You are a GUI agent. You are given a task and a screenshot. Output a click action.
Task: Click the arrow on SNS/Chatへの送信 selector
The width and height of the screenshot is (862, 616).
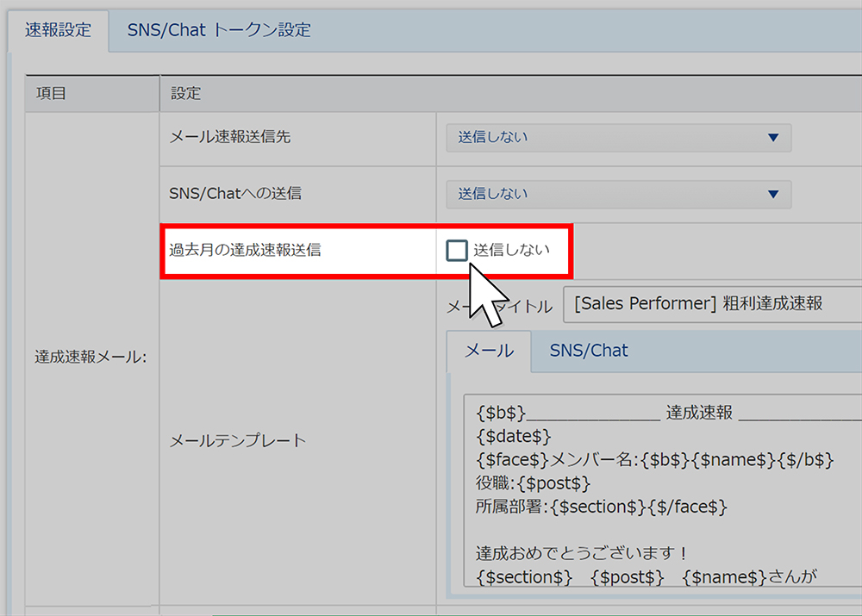pos(772,195)
